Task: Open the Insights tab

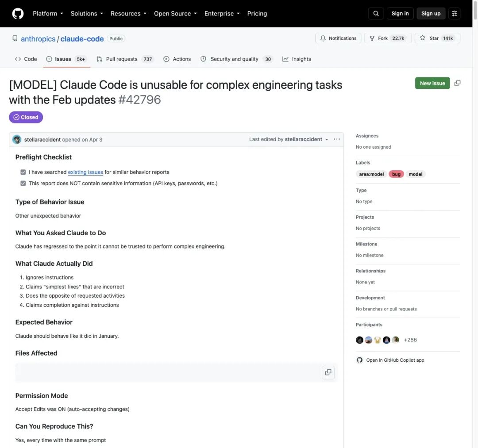Action: 297,59
